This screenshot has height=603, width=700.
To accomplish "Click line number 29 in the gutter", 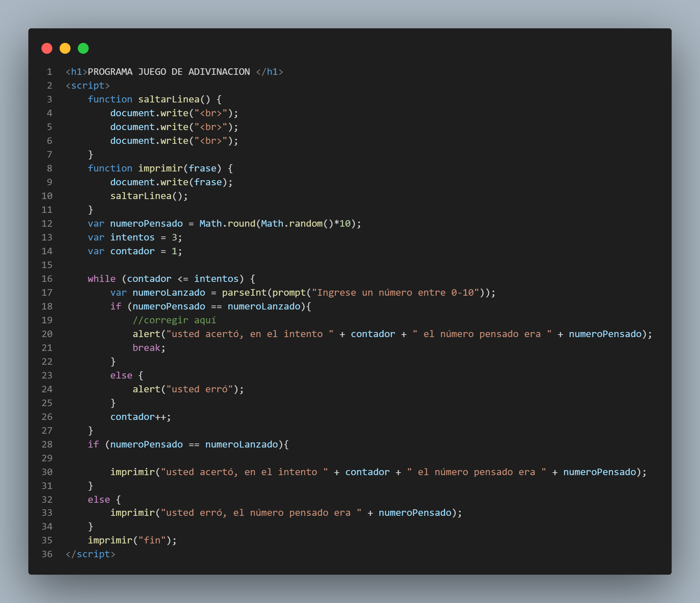I will coord(47,458).
